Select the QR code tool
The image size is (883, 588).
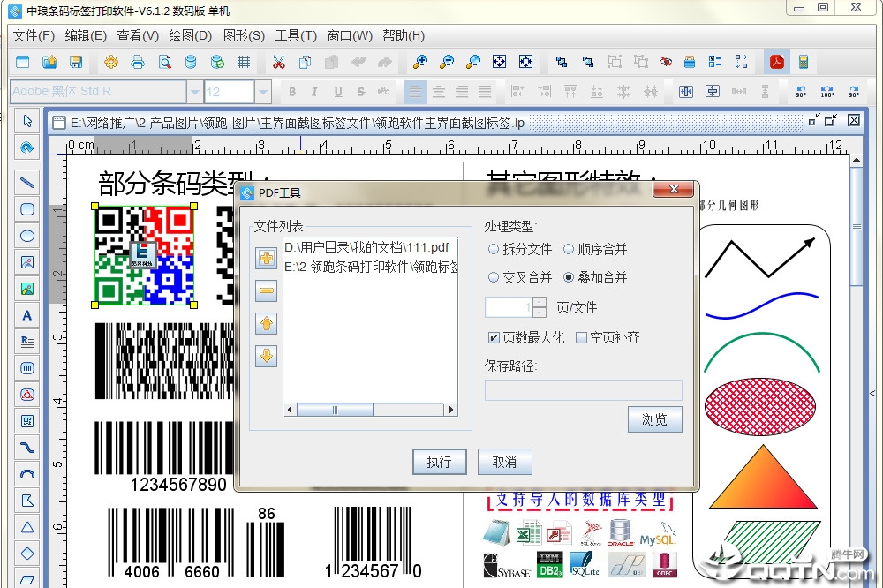(x=27, y=421)
